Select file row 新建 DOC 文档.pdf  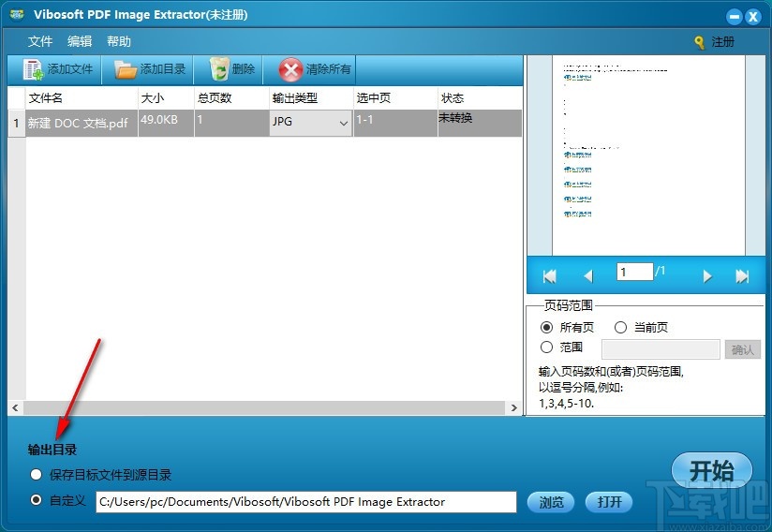coord(265,123)
